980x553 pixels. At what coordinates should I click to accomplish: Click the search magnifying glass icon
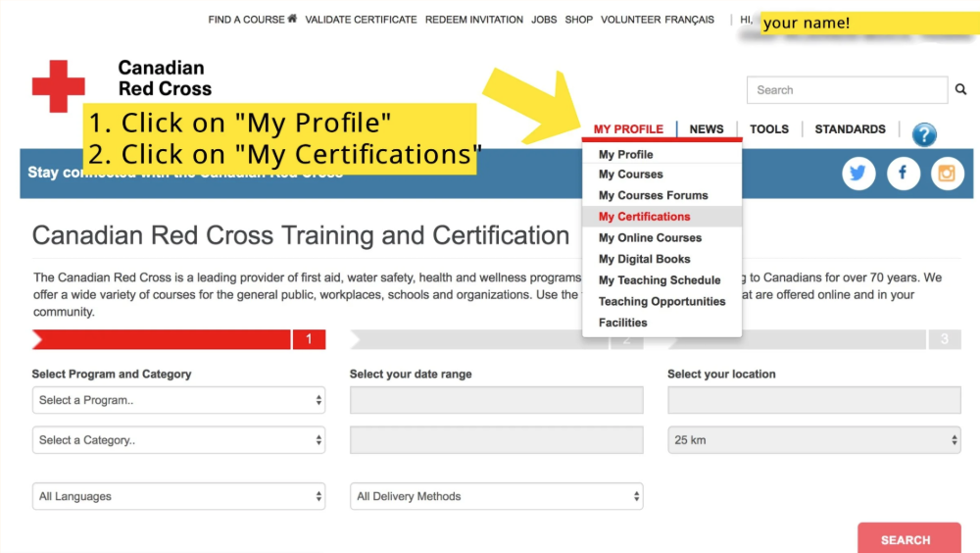(960, 90)
